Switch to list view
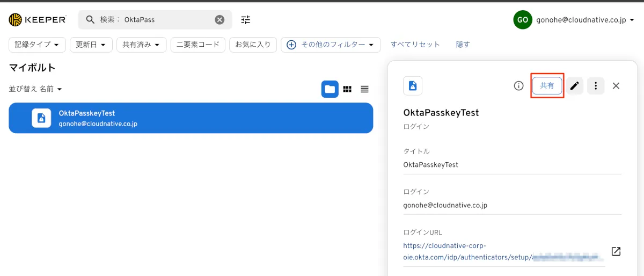The height and width of the screenshot is (276, 644). tap(364, 89)
